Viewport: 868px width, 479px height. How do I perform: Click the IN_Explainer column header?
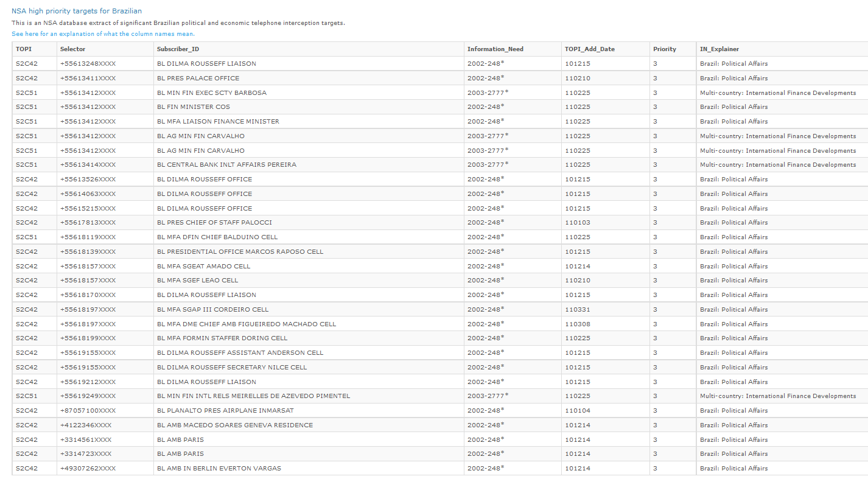(782, 49)
